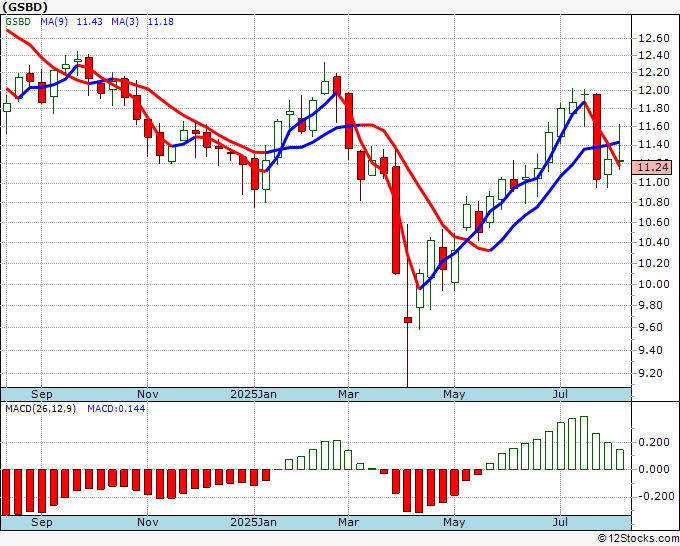Click the Sep label on price chart axis
Viewport: 680px width, 546px height.
pyautogui.click(x=42, y=395)
